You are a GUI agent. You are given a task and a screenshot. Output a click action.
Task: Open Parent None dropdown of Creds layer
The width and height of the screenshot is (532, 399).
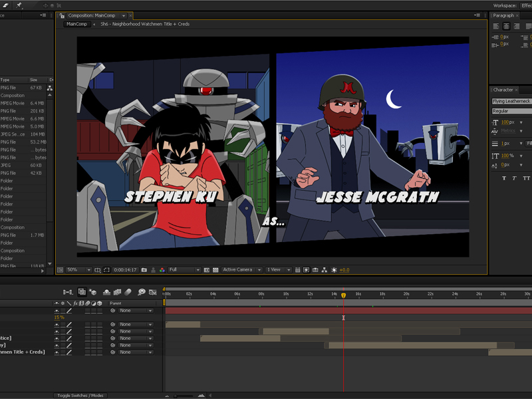(136, 352)
